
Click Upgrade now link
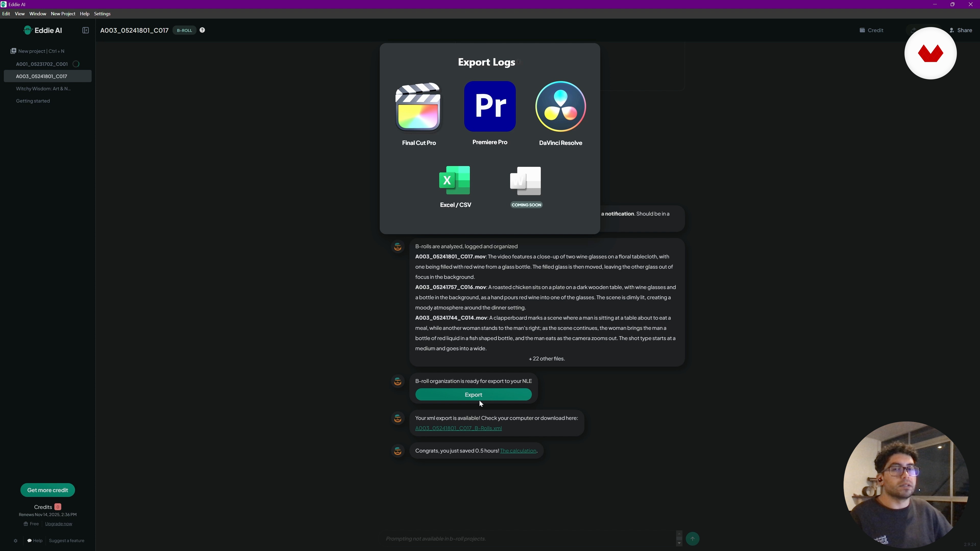click(x=59, y=524)
